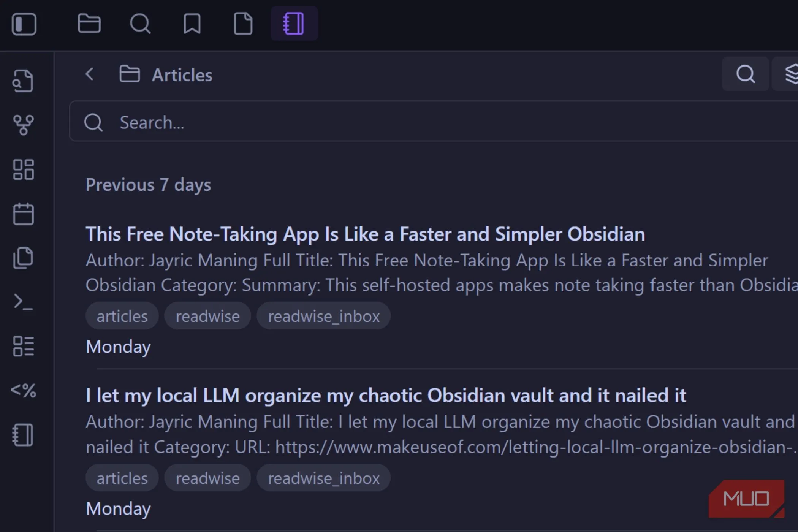Open the Faster and Simpler Obsidian article note

365,234
